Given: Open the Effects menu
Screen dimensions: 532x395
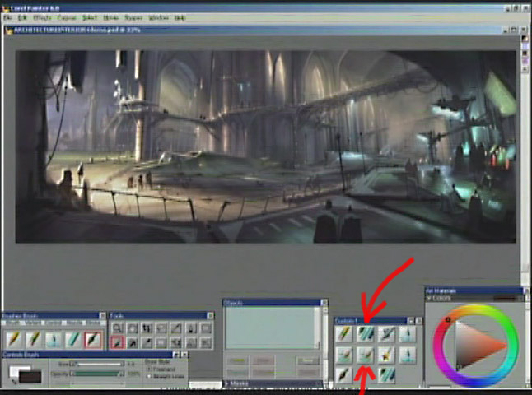Looking at the screenshot, I should (x=42, y=17).
